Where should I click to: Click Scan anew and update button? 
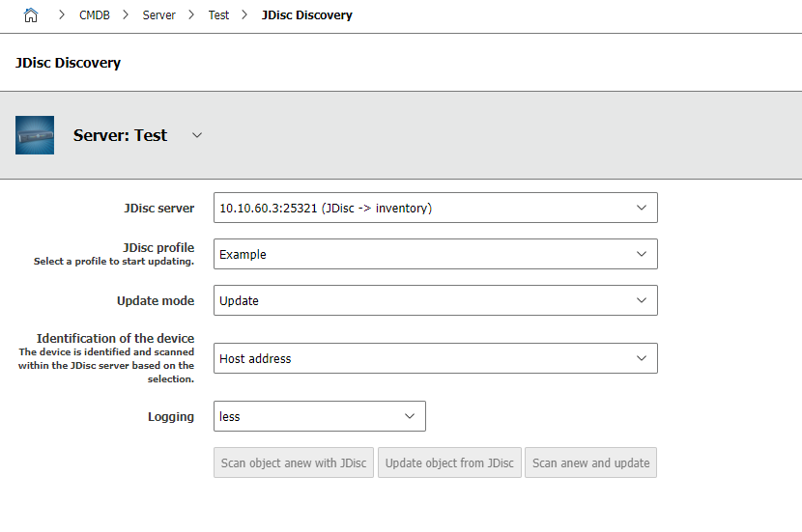point(590,462)
